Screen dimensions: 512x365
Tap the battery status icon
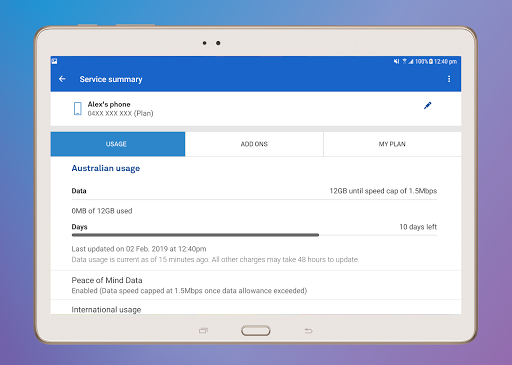(431, 61)
